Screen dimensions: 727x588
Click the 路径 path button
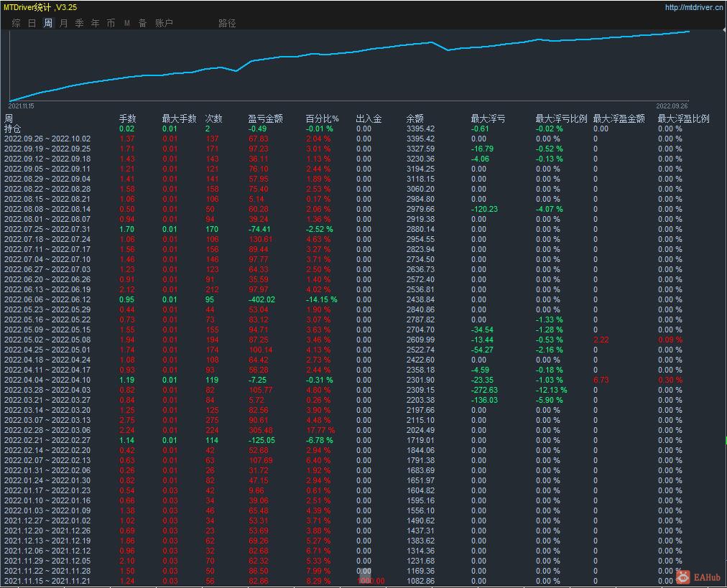[x=227, y=23]
